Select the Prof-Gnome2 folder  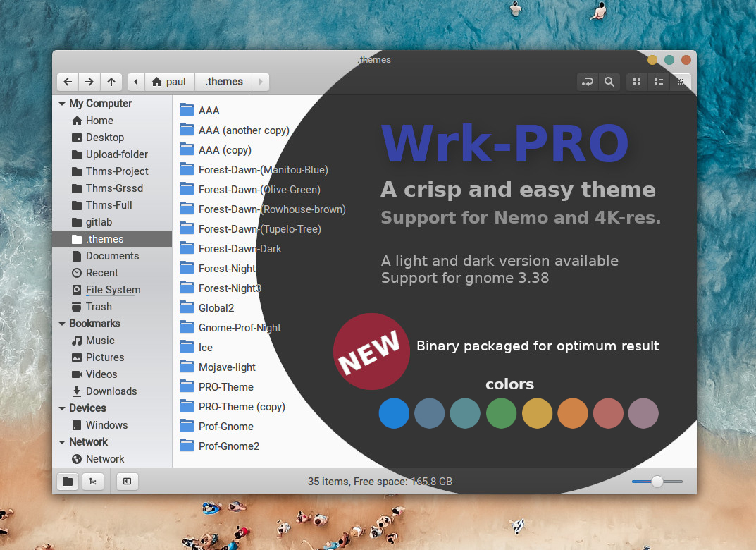click(219, 447)
